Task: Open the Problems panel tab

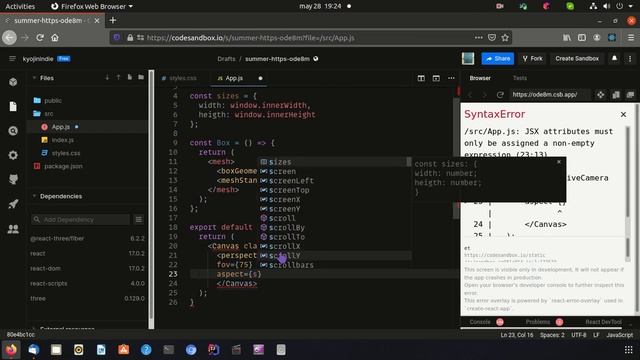Action: coord(538,322)
